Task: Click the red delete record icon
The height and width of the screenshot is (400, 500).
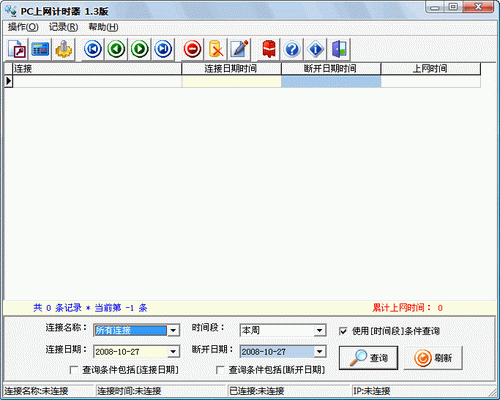Action: 192,49
